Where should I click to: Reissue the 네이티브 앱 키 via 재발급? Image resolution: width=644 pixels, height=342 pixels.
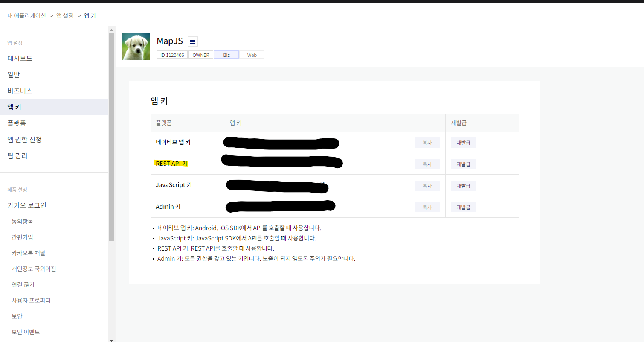463,143
